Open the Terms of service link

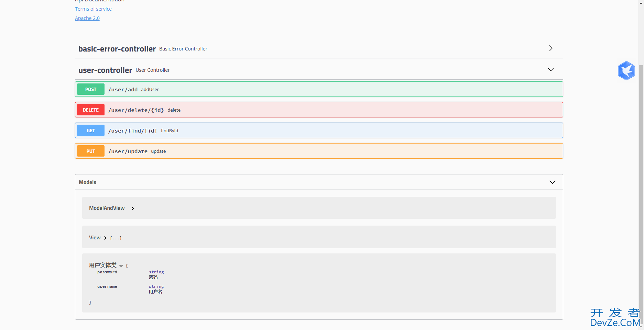point(93,9)
